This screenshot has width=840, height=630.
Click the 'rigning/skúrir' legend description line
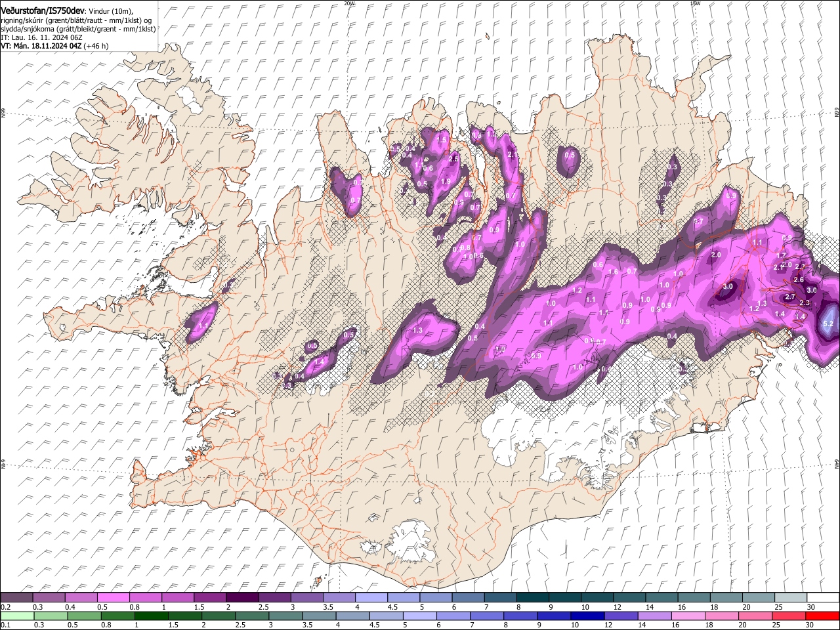(x=75, y=20)
